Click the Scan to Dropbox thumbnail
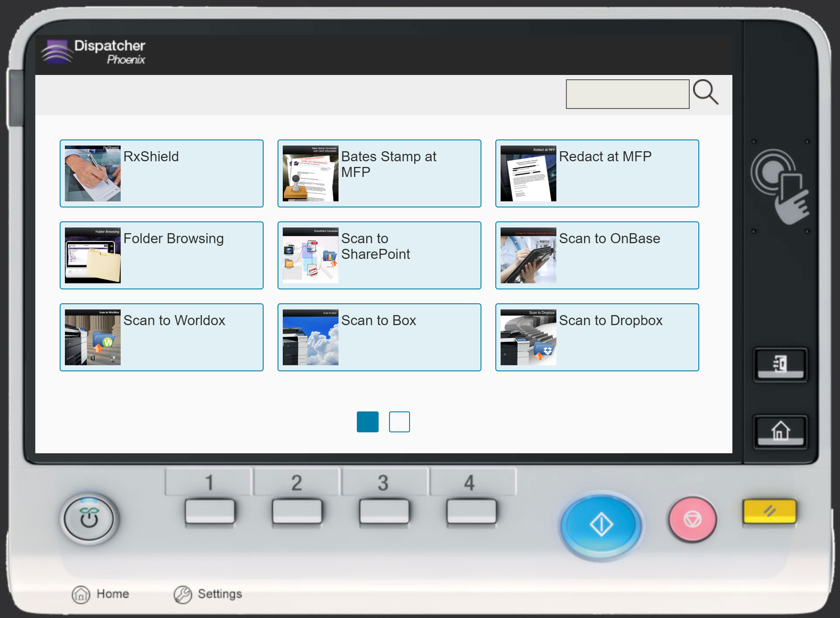Viewport: 840px width, 618px height. pyautogui.click(x=528, y=337)
